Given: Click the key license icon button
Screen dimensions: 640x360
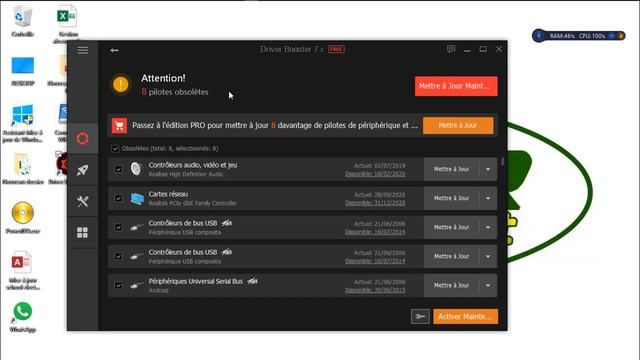Looking at the screenshot, I should coord(420,316).
